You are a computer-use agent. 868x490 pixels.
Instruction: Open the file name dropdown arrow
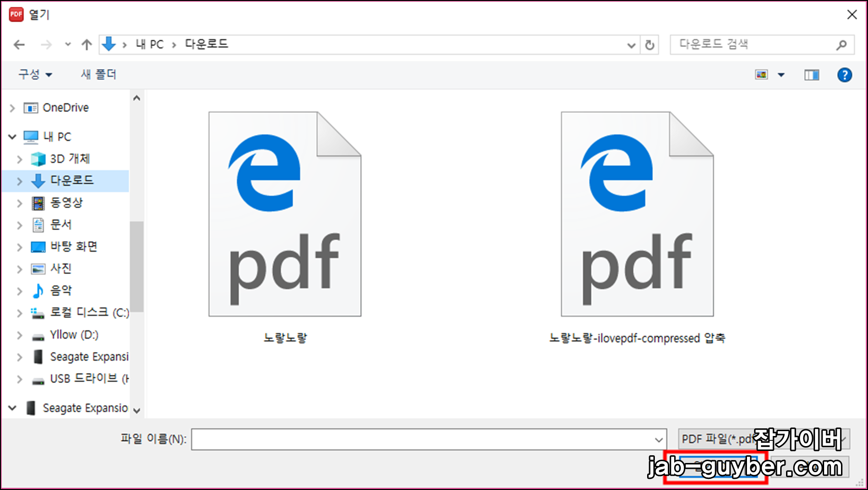(659, 440)
